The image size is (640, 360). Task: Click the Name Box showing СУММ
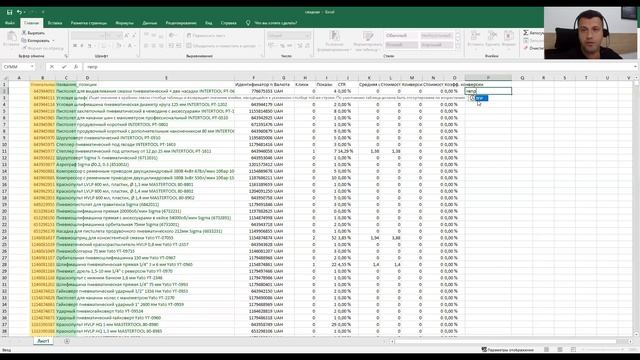coord(15,67)
